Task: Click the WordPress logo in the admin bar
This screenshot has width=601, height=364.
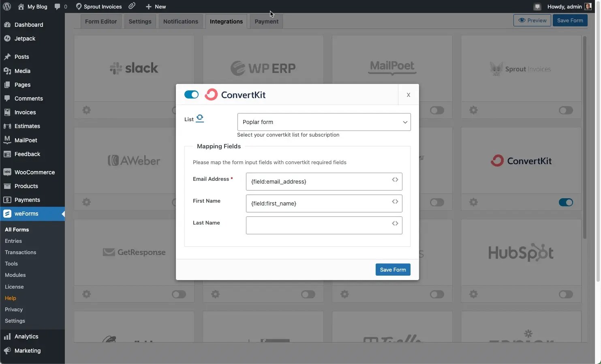Action: point(6,6)
